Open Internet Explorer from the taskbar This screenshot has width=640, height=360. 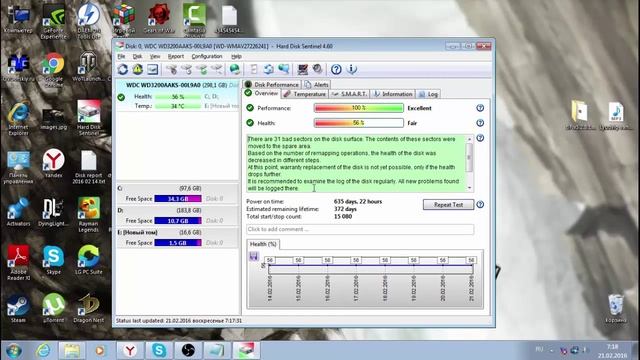(x=43, y=350)
